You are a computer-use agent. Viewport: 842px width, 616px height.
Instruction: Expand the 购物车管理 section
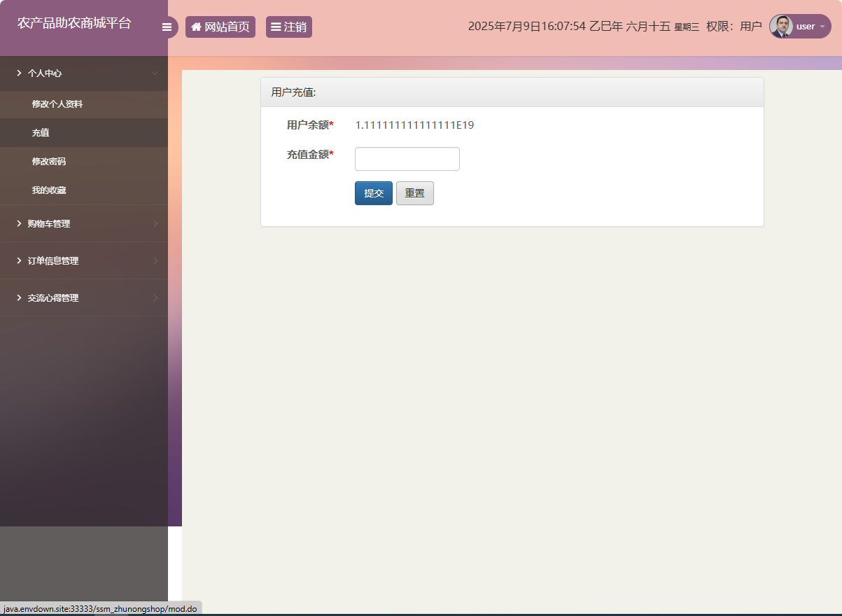tap(84, 223)
